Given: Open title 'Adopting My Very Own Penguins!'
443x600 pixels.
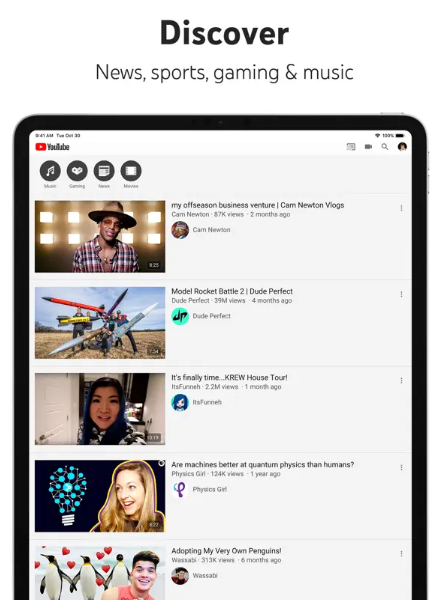Looking at the screenshot, I should [x=226, y=551].
